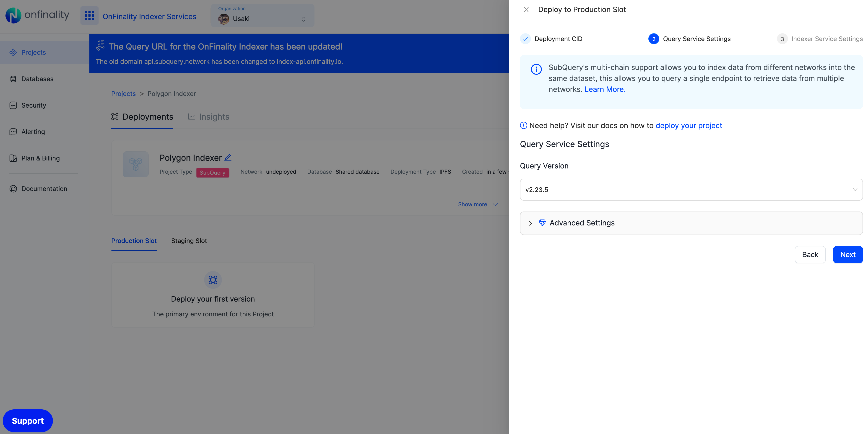Open Documentation from the sidebar
Viewport: 868px width, 434px height.
[44, 189]
